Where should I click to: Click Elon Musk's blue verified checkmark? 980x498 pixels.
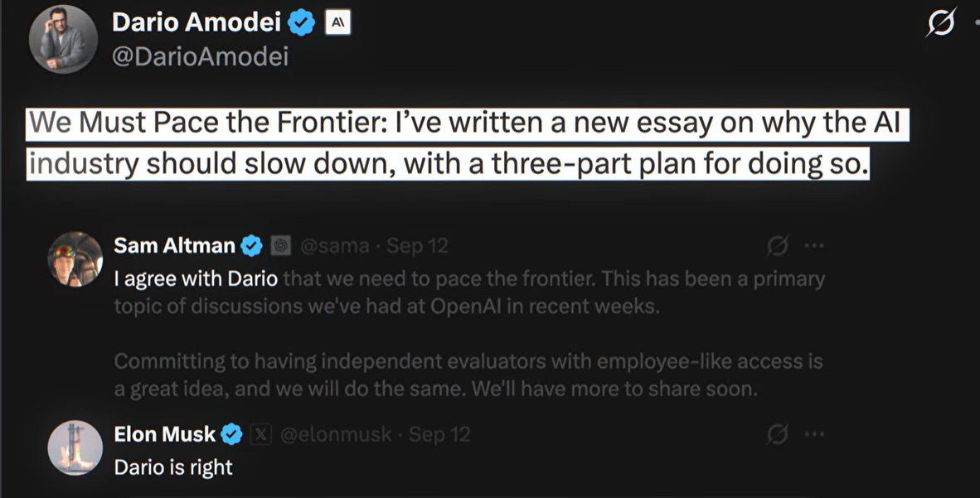232,433
